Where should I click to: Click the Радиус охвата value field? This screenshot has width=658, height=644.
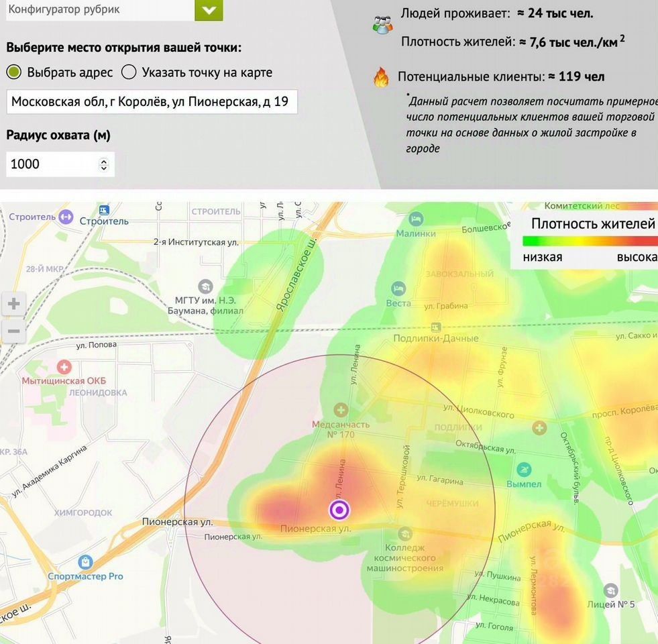60,164
